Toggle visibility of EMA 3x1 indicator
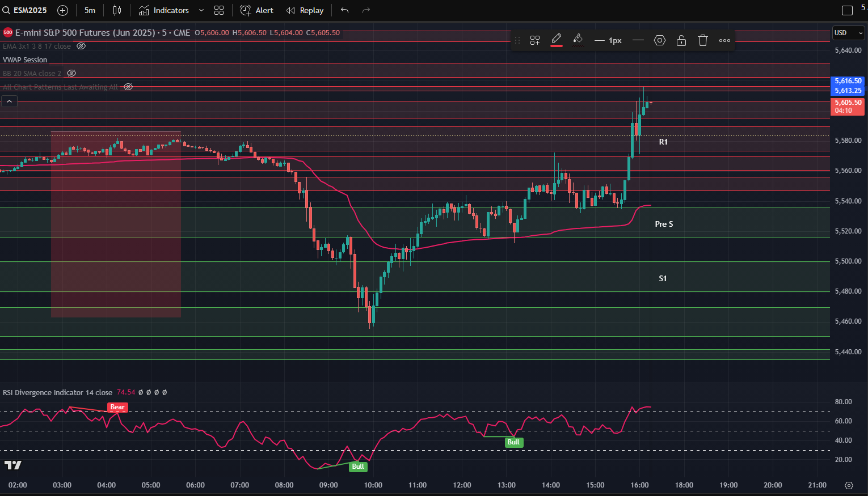Screen dimensions: 868x496 point(81,46)
